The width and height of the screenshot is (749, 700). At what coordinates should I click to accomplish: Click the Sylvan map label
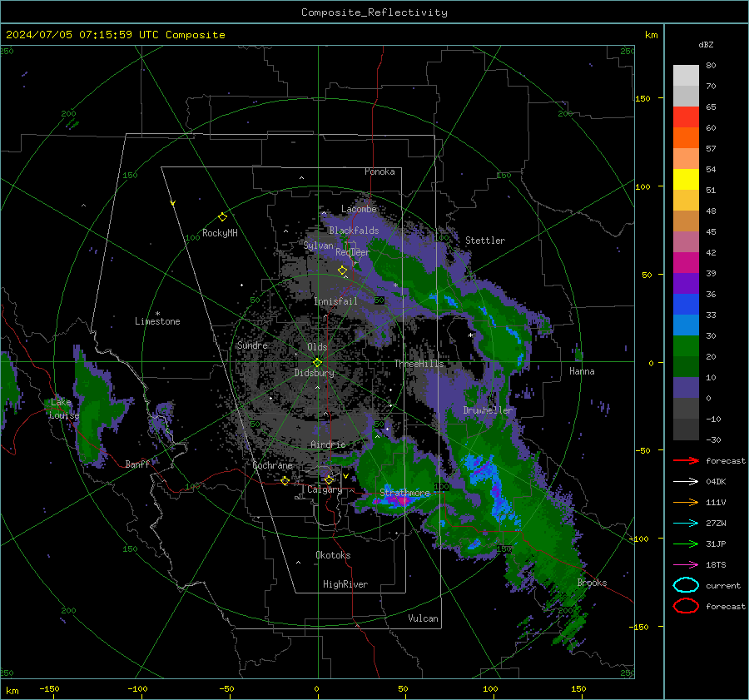point(318,246)
